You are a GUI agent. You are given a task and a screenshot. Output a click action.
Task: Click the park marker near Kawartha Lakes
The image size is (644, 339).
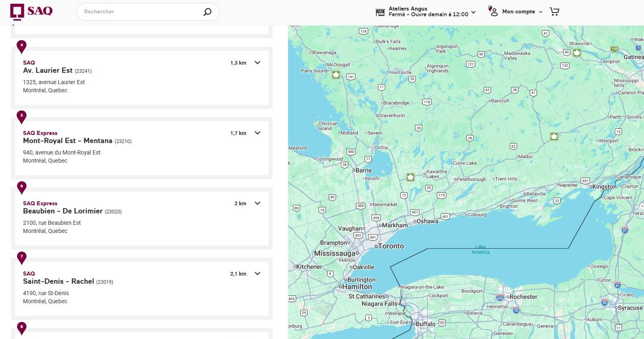tap(410, 177)
